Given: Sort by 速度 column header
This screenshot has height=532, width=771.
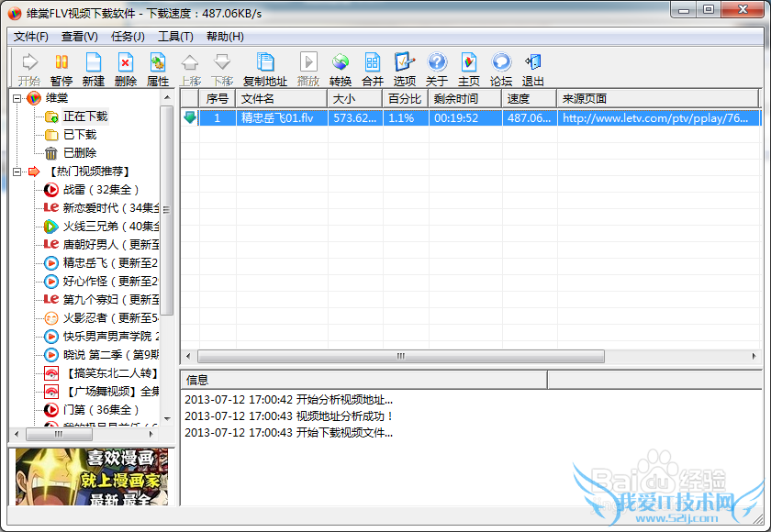Looking at the screenshot, I should [529, 99].
